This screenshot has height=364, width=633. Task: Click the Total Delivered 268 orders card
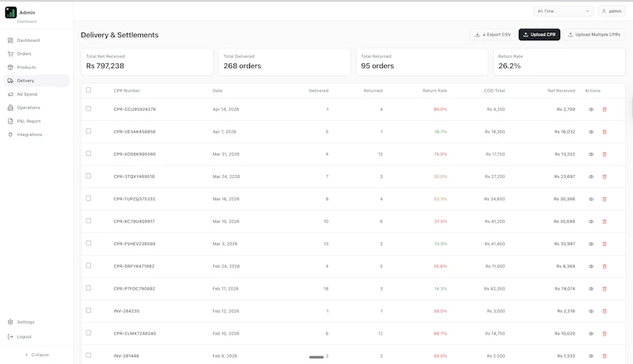tap(285, 62)
